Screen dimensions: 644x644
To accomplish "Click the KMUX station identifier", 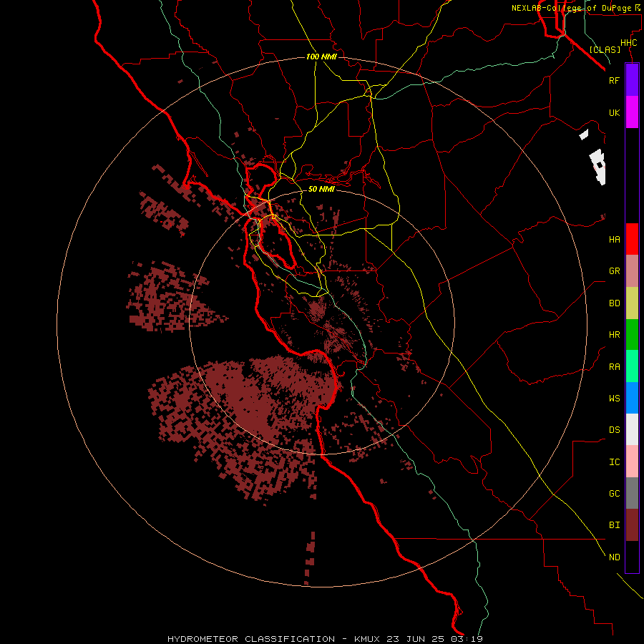I will point(369,639).
